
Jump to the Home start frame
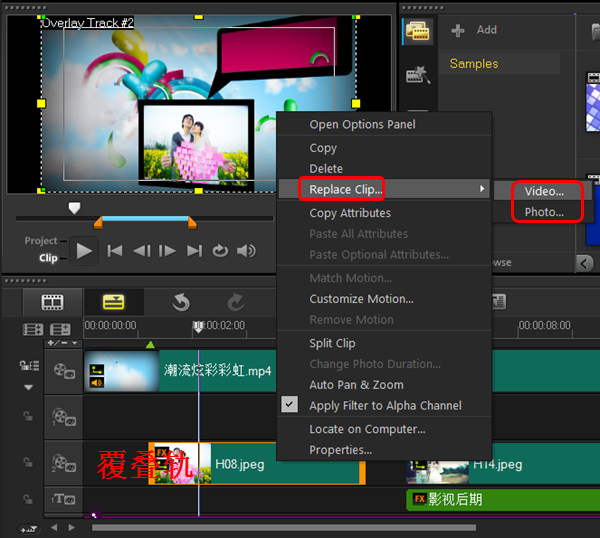point(115,251)
